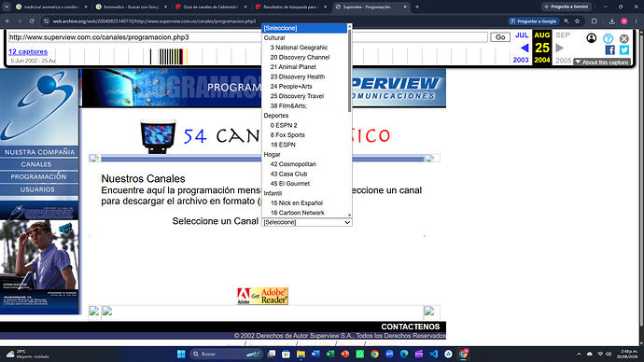Screen dimensions: 644x362
Task: Click the channel list scrollbar
Action: pos(349,70)
